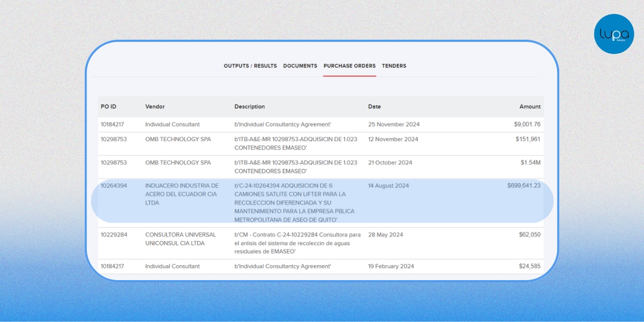Select PO ID 10264394
The height and width of the screenshot is (322, 644).
click(x=114, y=186)
